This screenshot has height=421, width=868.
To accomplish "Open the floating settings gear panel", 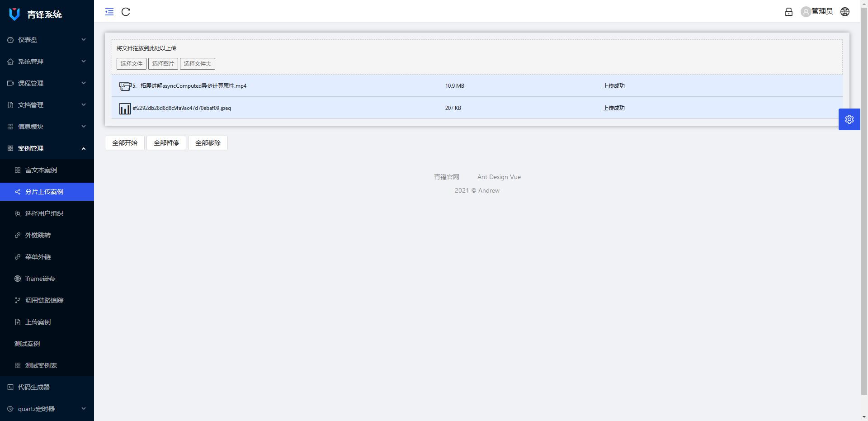I will (849, 119).
